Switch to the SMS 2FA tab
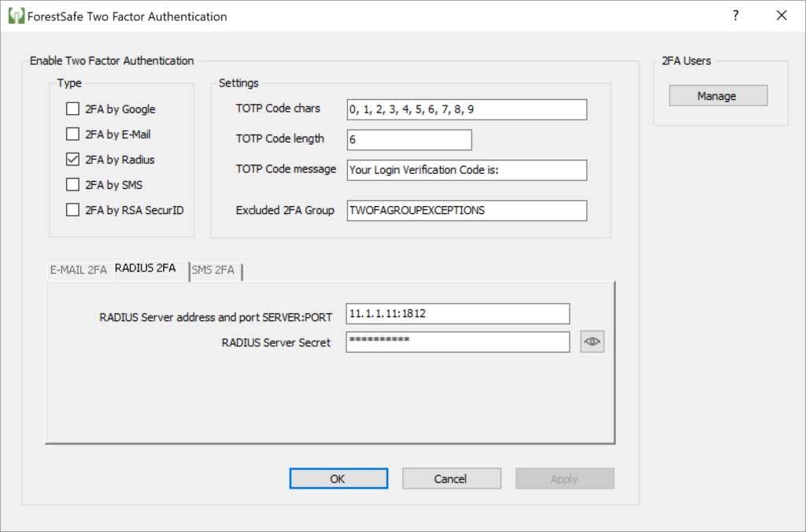 213,271
